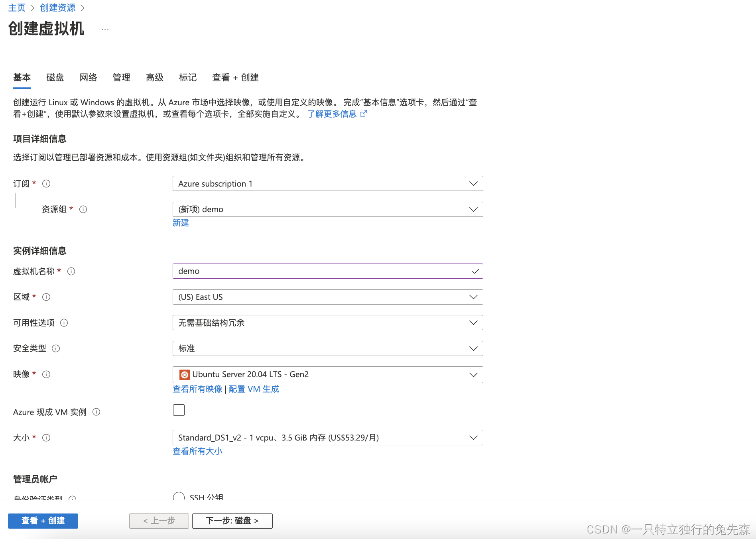
Task: Select the 高级 tab
Action: [x=155, y=77]
